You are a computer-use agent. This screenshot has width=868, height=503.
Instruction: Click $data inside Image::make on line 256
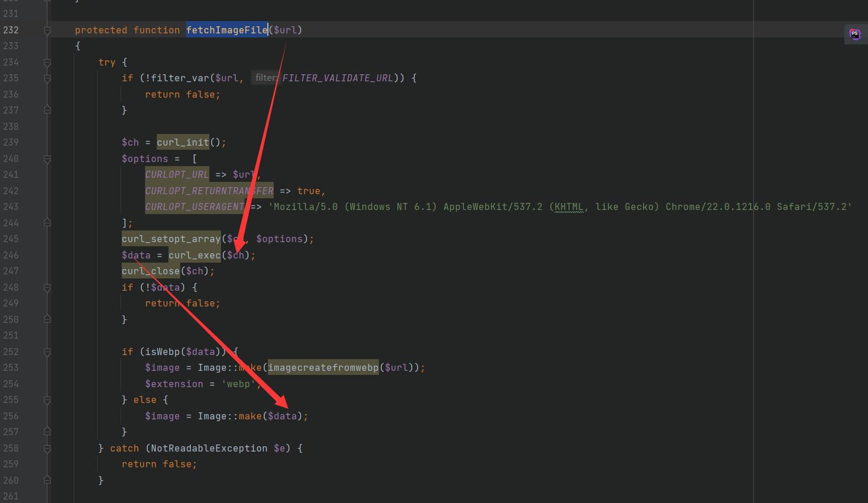pyautogui.click(x=283, y=416)
